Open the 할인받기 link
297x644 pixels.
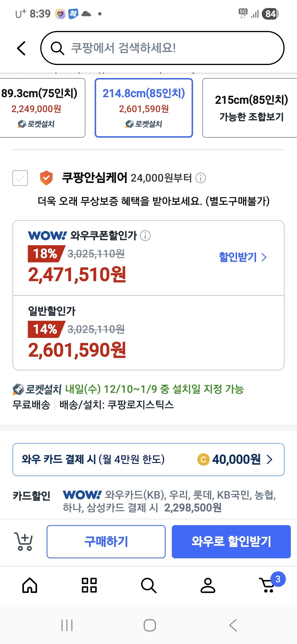(243, 257)
